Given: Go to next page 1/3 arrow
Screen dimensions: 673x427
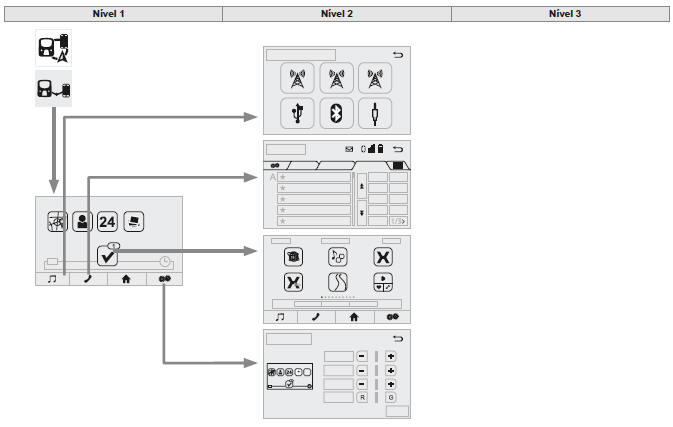Looking at the screenshot, I should pyautogui.click(x=398, y=221).
